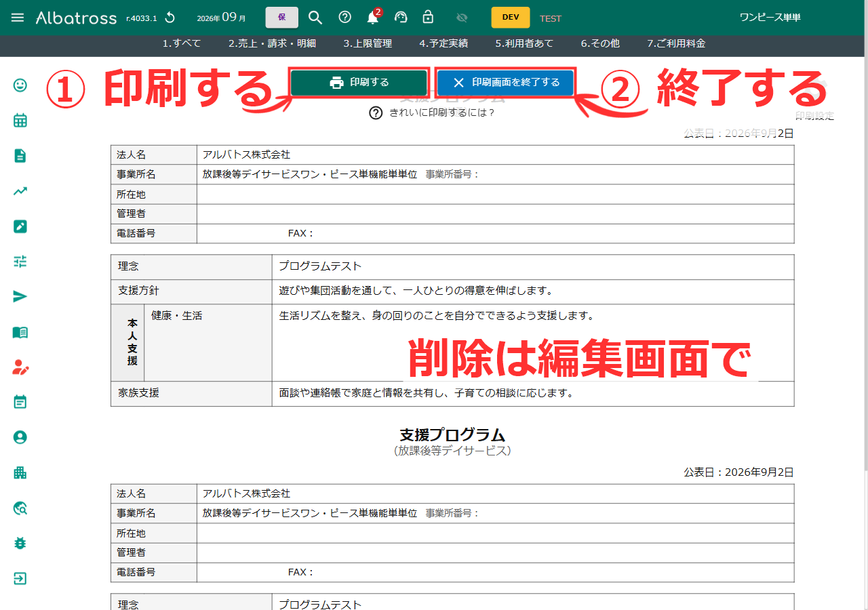The width and height of the screenshot is (868, 610).
Task: Click the 保 button in the header
Action: [x=282, y=18]
